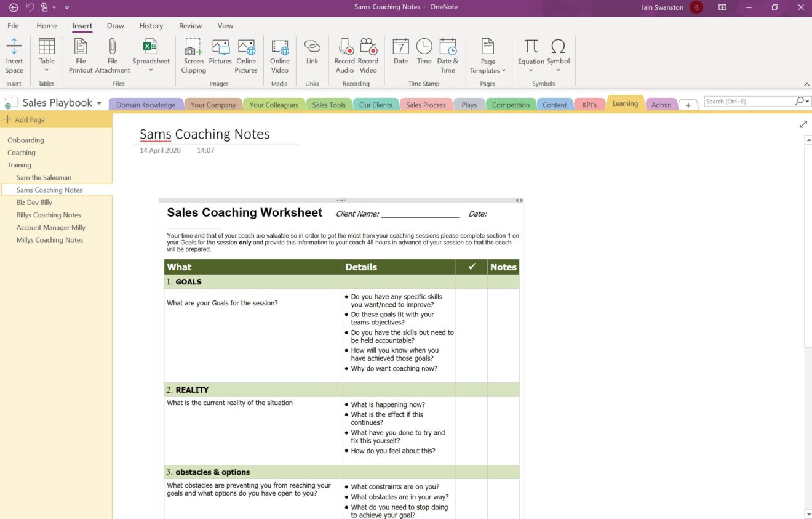The width and height of the screenshot is (812, 519).
Task: Open the Your Company section tab
Action: tap(213, 105)
